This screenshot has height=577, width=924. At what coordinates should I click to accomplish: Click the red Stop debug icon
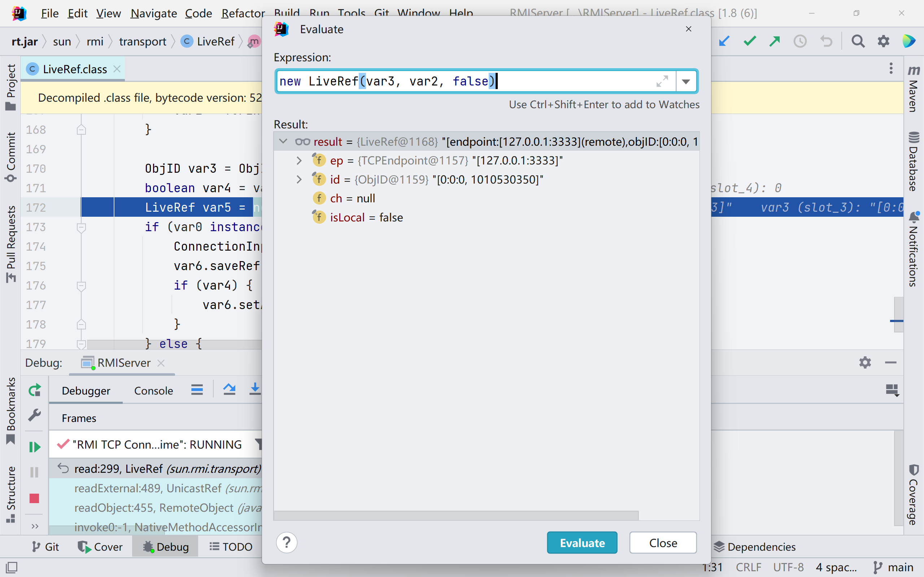tap(34, 498)
